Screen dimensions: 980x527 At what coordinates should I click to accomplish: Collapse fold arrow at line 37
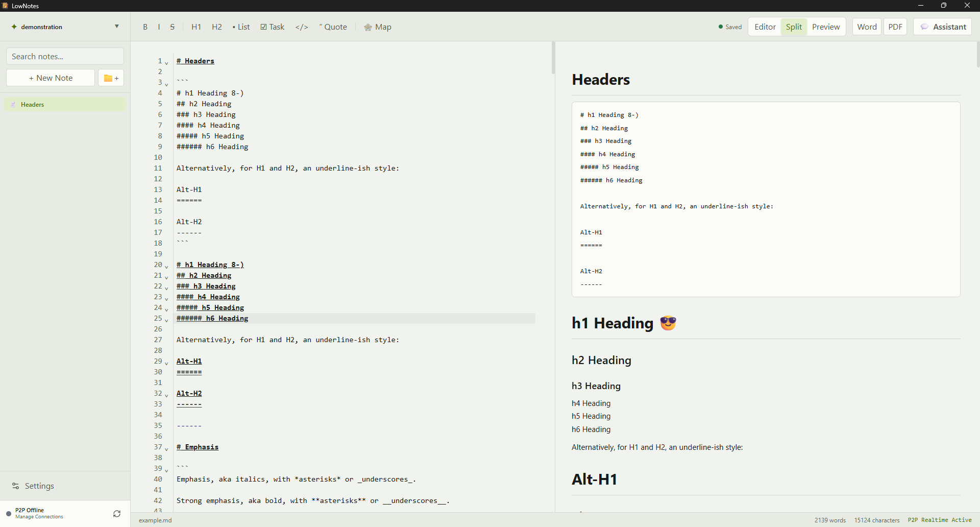coord(166,449)
